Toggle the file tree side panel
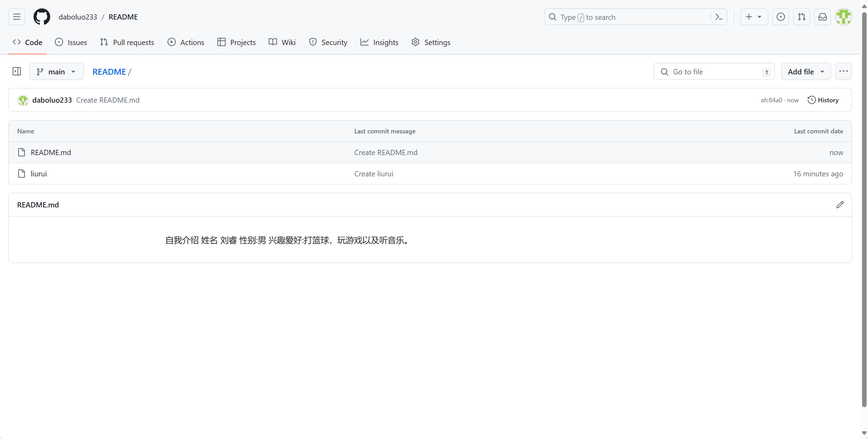Viewport: 868px width, 439px height. tap(17, 72)
